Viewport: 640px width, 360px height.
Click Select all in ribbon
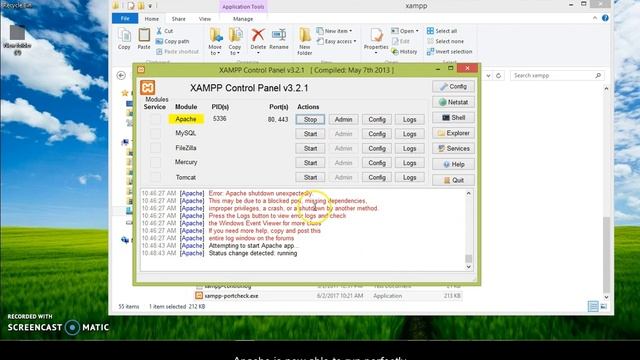[442, 31]
